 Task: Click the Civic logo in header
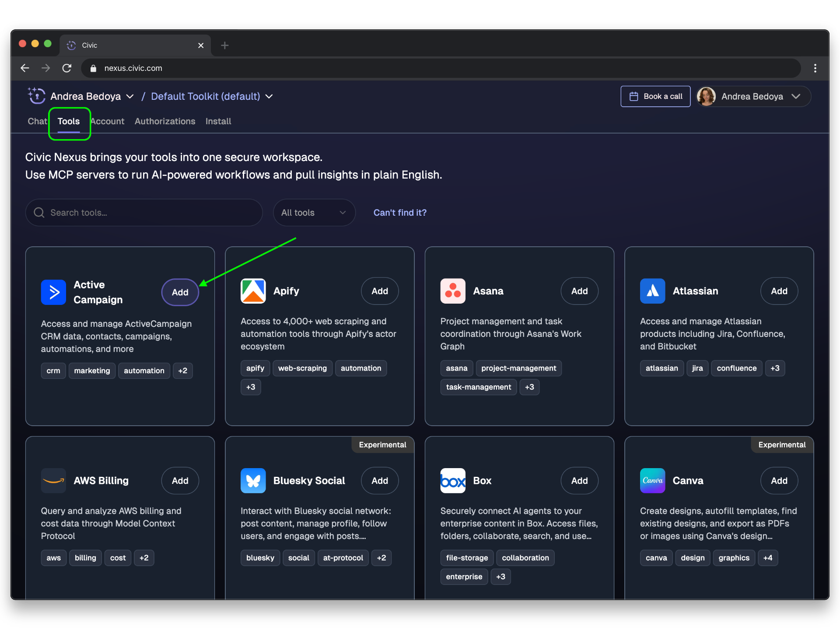pyautogui.click(x=37, y=96)
